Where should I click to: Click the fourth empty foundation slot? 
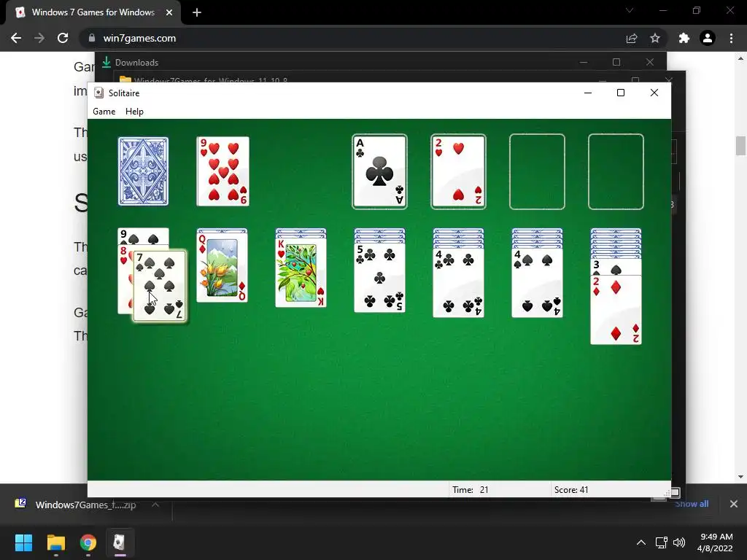coord(616,171)
